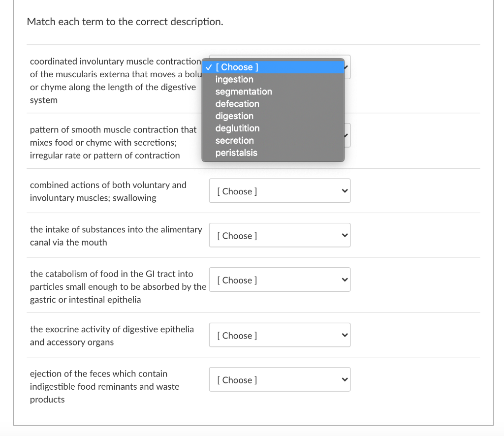Pick "digestion" from the dropdown menu
Image resolution: width=504 pixels, height=436 pixels.
pyautogui.click(x=234, y=116)
